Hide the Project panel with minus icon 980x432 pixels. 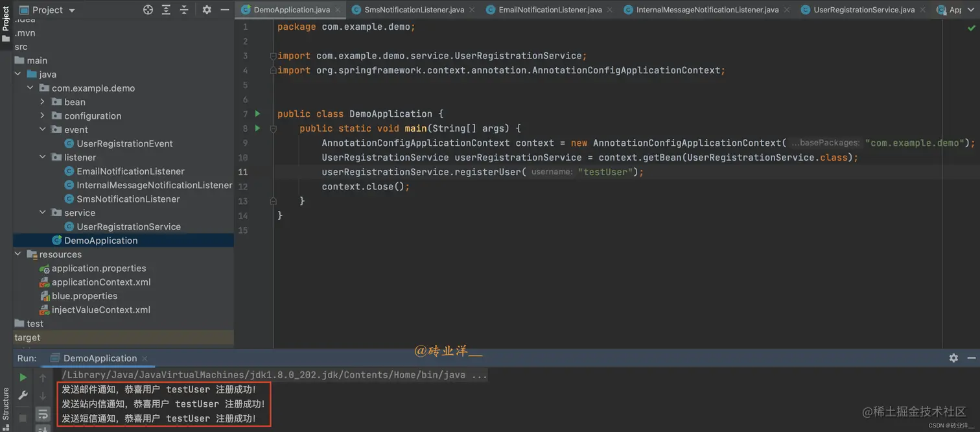click(225, 10)
